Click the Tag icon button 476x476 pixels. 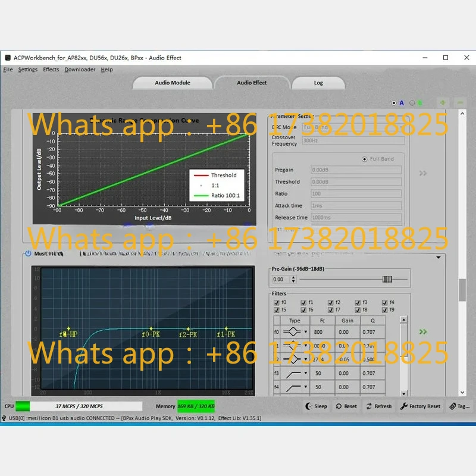459,406
